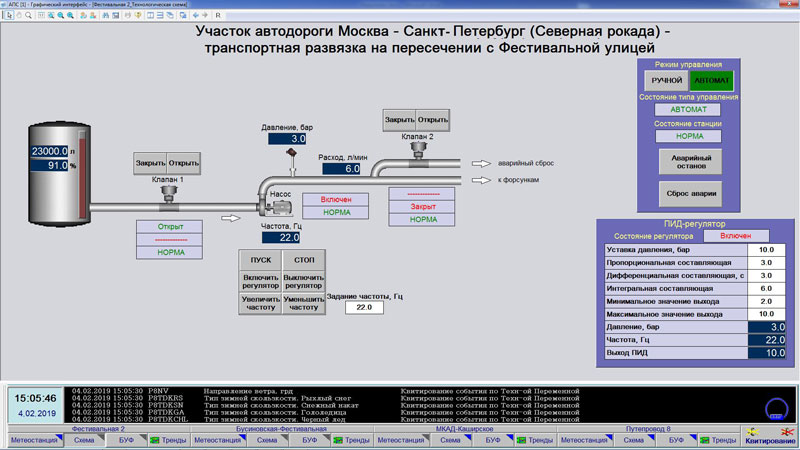Open Тренды tab under Бусиновская-Фестивальная
Image resolution: width=800 pixels, height=450 pixels.
(x=352, y=440)
